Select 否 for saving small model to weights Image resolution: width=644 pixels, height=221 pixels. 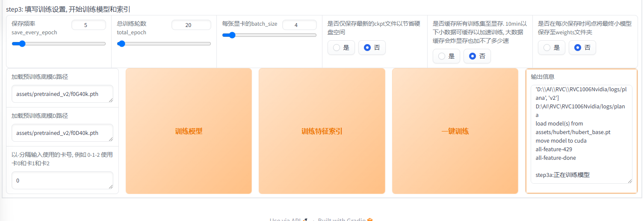click(582, 48)
